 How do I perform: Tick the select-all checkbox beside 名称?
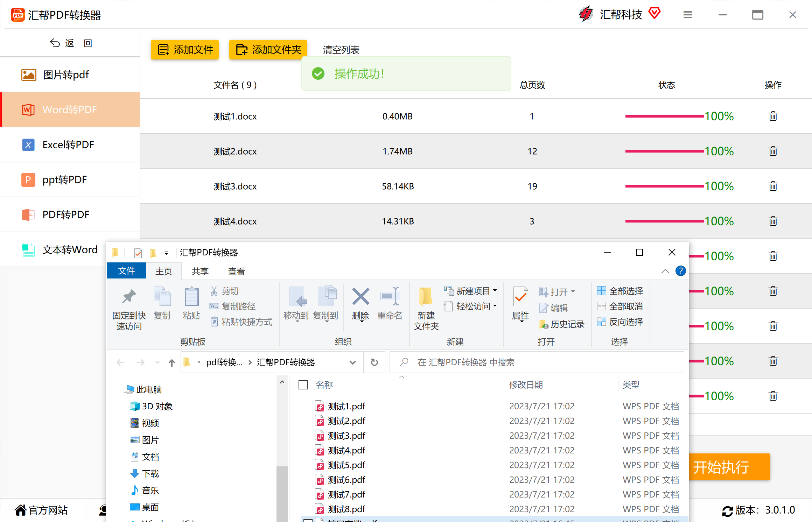(x=303, y=385)
